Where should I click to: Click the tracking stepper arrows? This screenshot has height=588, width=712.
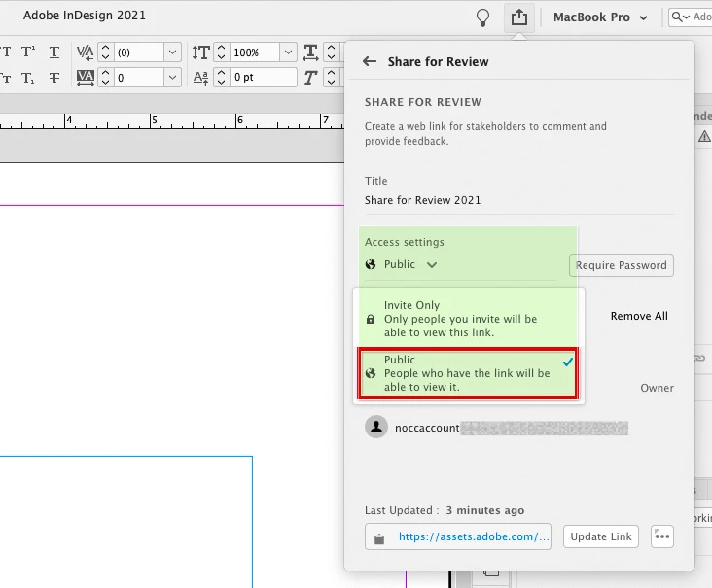[x=105, y=78]
